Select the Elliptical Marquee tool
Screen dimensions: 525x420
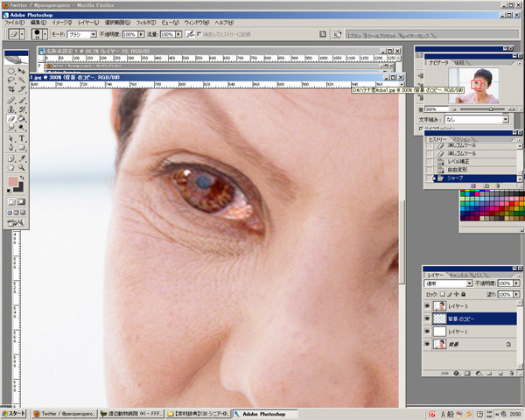pyautogui.click(x=11, y=71)
